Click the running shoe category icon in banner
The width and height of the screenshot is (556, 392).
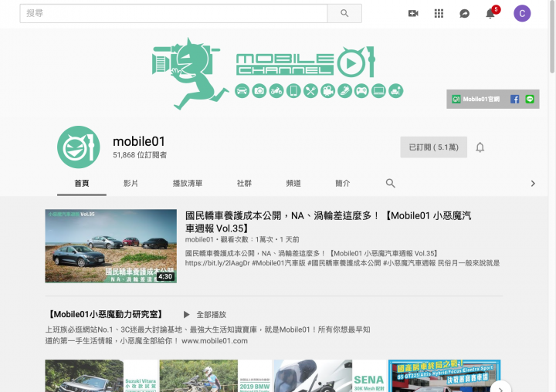[x=344, y=91]
